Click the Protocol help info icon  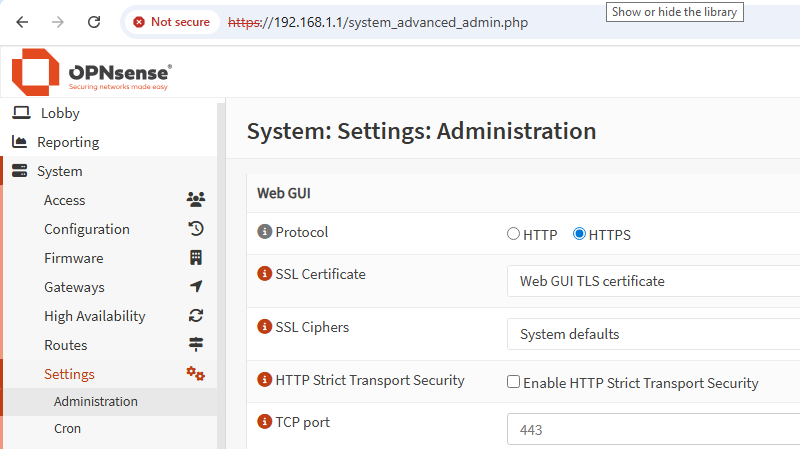264,232
